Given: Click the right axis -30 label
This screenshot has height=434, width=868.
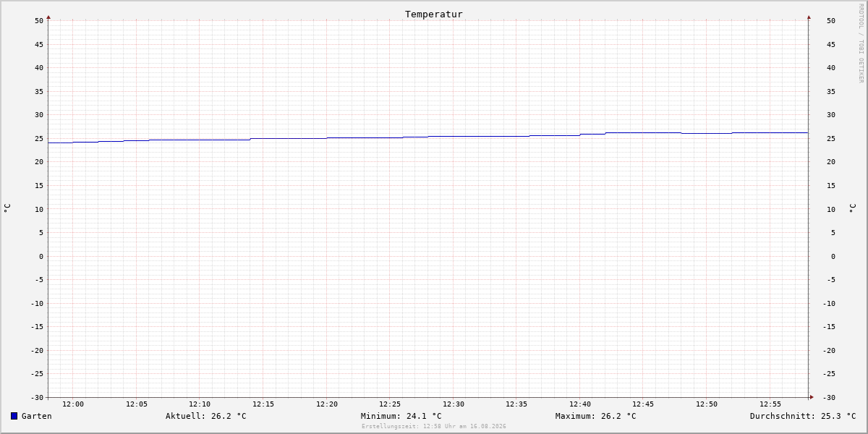Looking at the screenshot, I should tap(829, 398).
